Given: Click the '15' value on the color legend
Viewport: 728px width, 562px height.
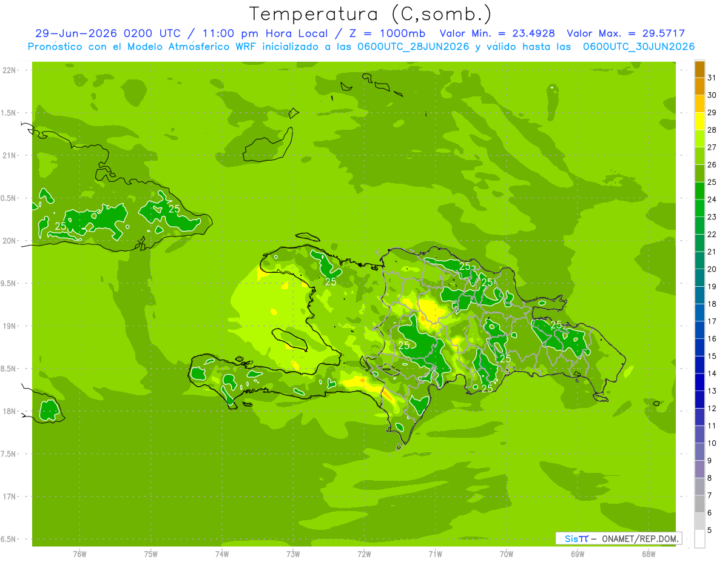Looking at the screenshot, I should tap(712, 356).
